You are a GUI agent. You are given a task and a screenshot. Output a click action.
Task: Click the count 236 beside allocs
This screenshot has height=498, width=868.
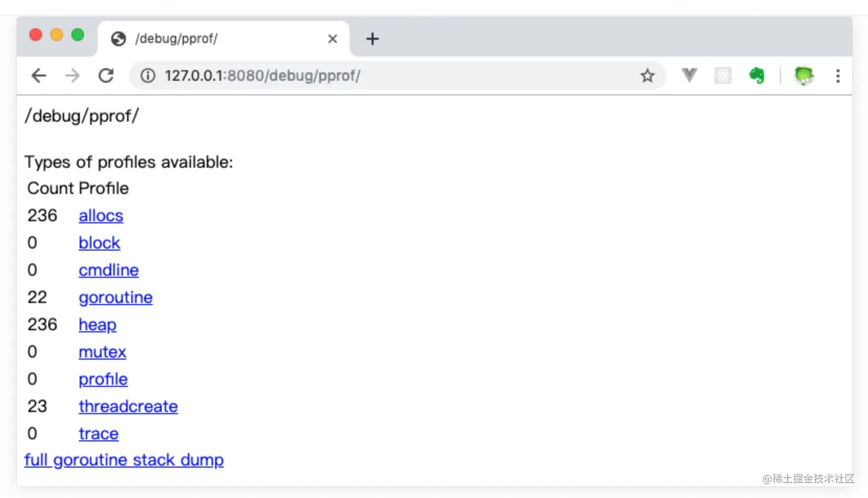[42, 216]
